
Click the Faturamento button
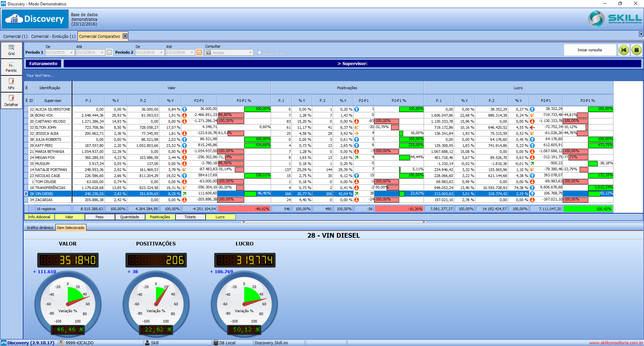pos(43,64)
